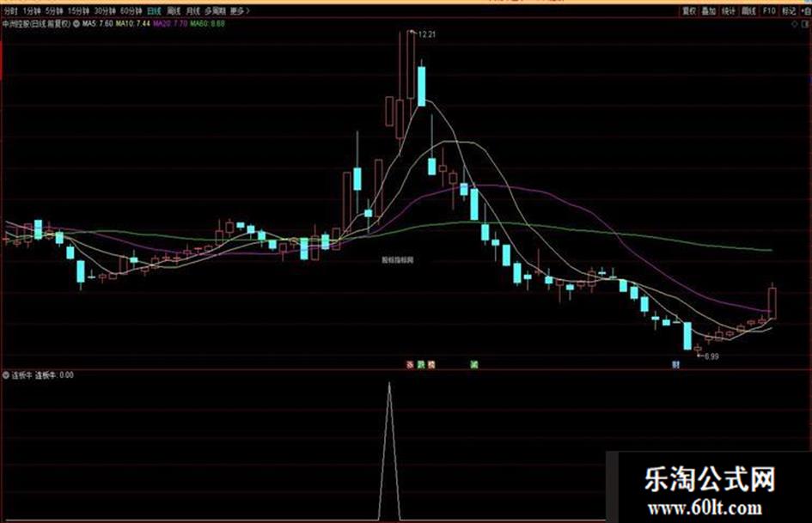Click the 画线 drawing tools button
Viewport: 812px width, 523px height.
coord(748,11)
